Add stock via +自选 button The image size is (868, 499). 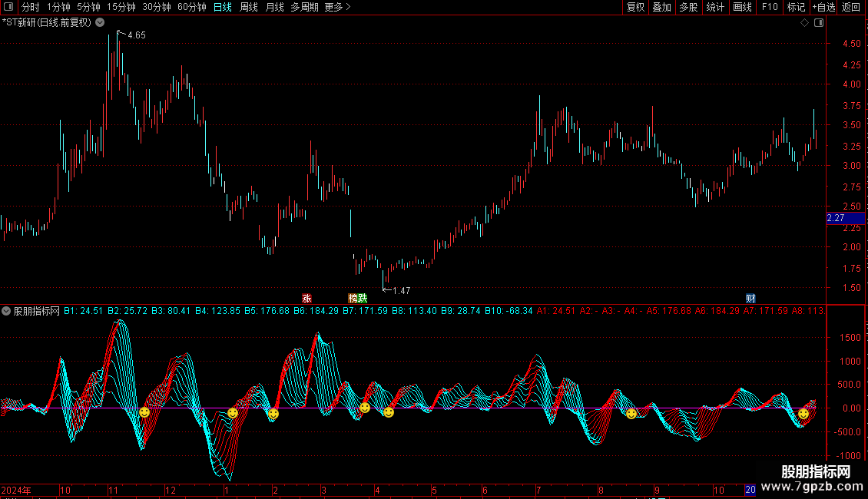click(x=823, y=7)
